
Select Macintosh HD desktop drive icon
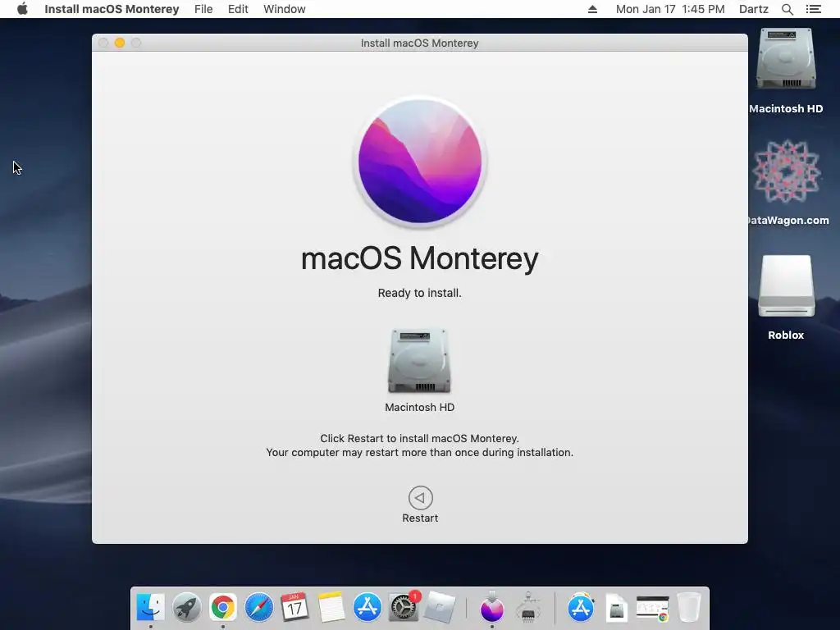(x=786, y=59)
